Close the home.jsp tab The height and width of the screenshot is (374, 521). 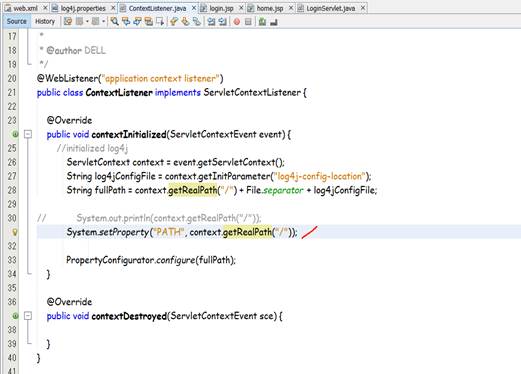(291, 8)
